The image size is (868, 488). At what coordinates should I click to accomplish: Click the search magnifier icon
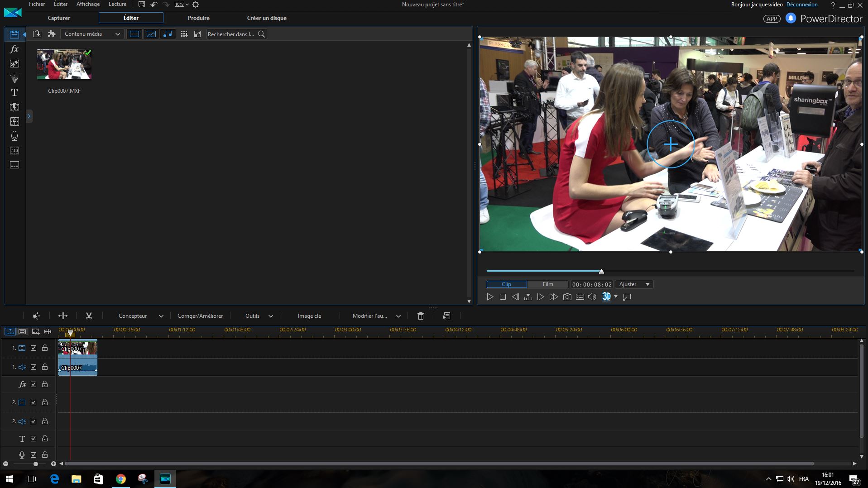(261, 34)
